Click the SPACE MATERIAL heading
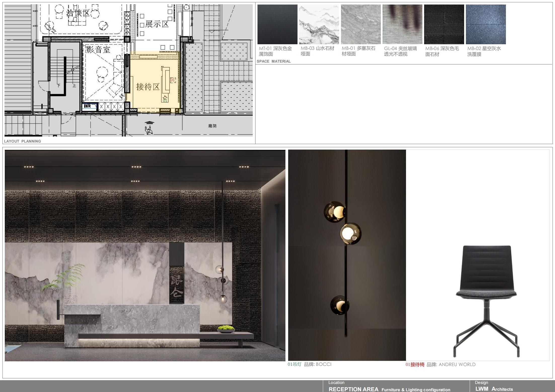 [x=274, y=61]
